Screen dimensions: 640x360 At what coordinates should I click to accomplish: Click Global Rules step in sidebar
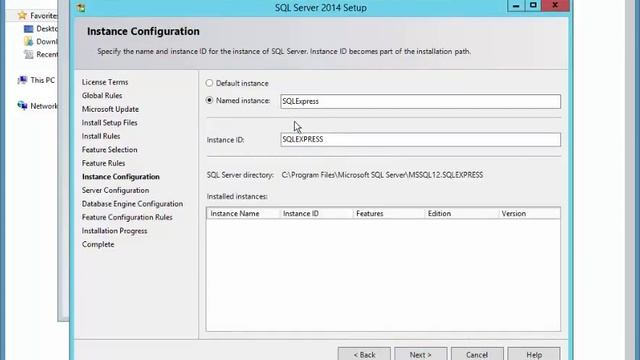tap(102, 96)
